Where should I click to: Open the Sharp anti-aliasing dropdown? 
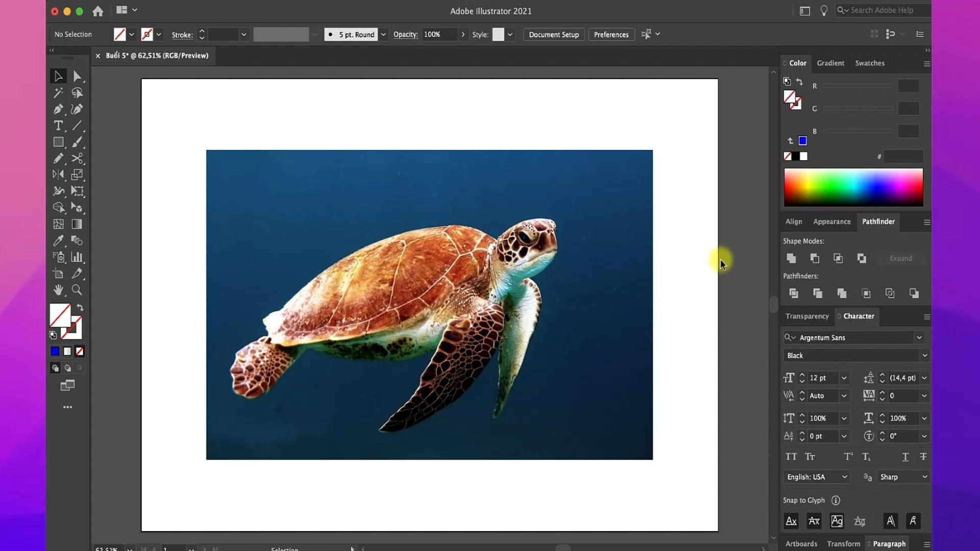[903, 477]
